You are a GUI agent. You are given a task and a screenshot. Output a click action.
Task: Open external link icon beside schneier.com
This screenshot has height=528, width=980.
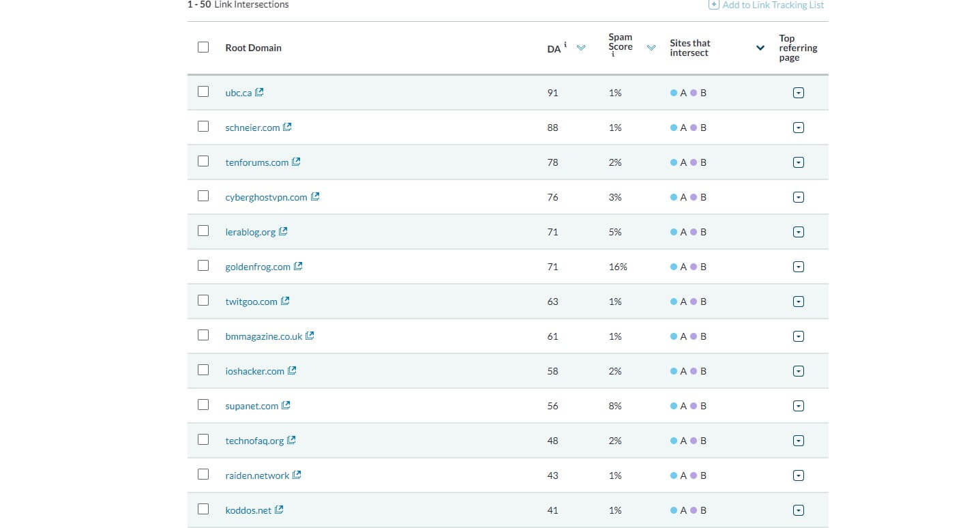[287, 127]
